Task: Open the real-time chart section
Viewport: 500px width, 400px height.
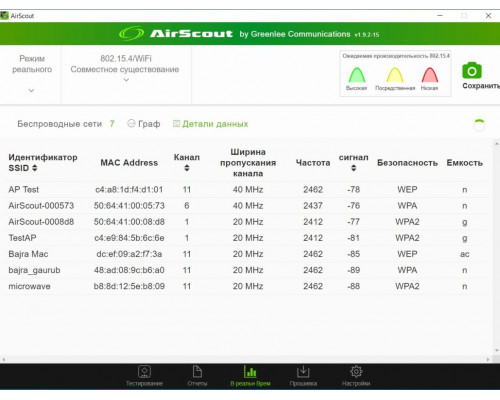Action: click(x=250, y=376)
